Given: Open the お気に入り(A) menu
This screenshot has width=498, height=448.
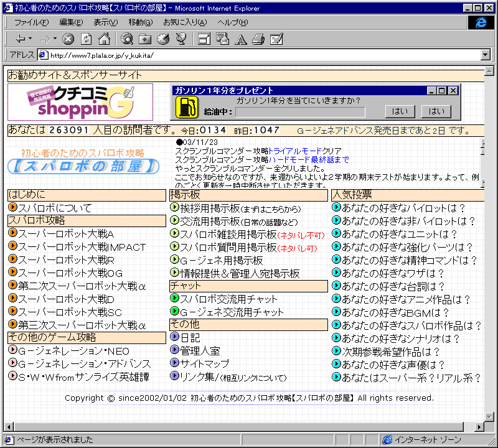Looking at the screenshot, I should pyautogui.click(x=185, y=22).
